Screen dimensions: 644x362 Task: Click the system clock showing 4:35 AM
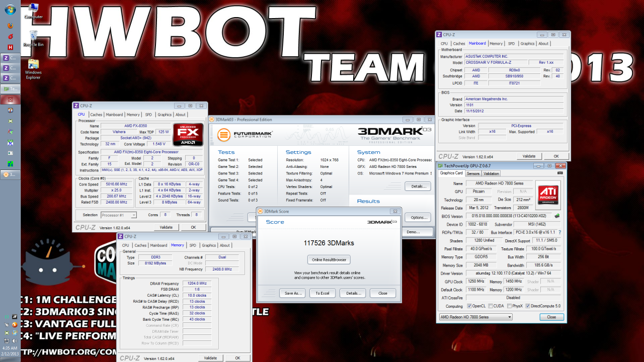10,348
